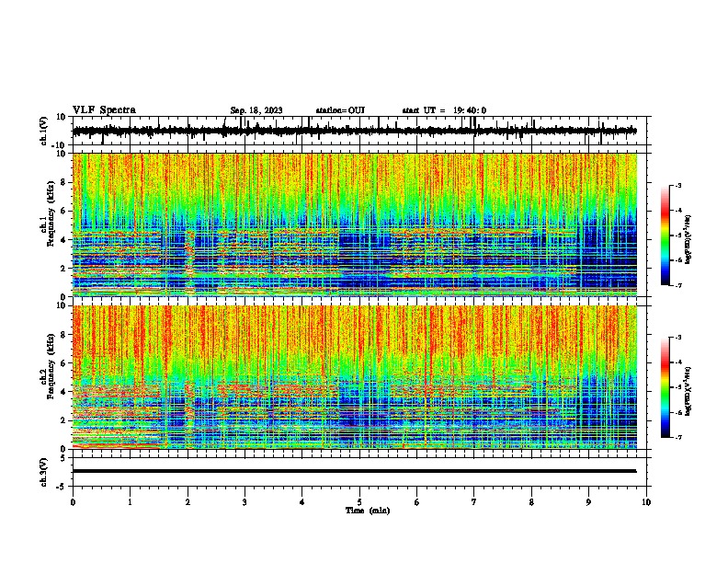728x563 pixels.
Task: Click inside the ch.2 spectrogram panel
Action: tap(355, 377)
